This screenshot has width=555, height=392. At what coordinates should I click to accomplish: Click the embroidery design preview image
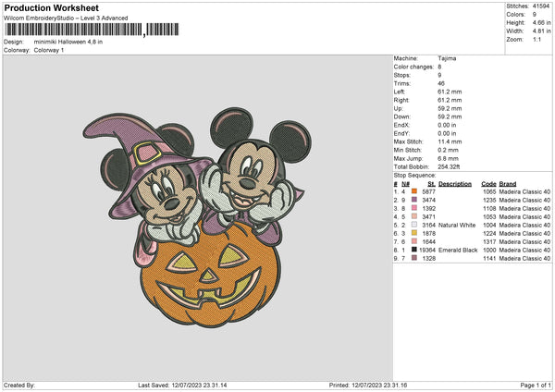[x=198, y=217]
